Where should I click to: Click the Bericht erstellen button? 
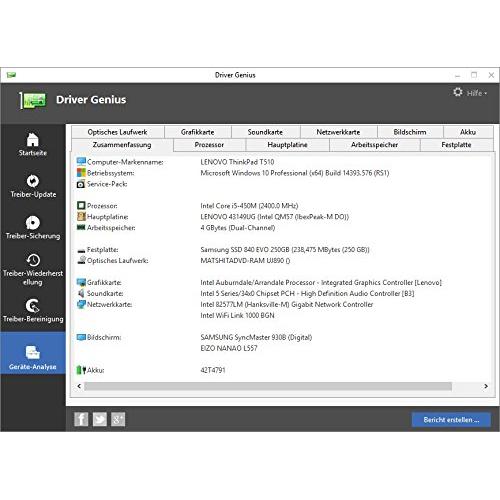tap(451, 420)
